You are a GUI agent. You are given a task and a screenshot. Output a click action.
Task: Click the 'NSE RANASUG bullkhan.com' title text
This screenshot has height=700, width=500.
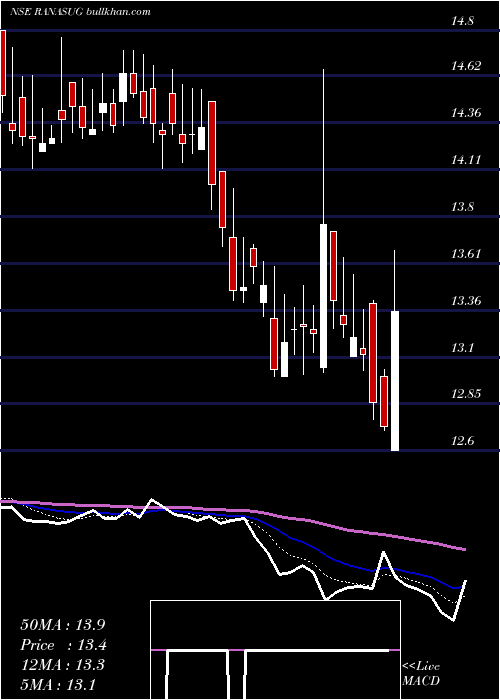point(80,12)
